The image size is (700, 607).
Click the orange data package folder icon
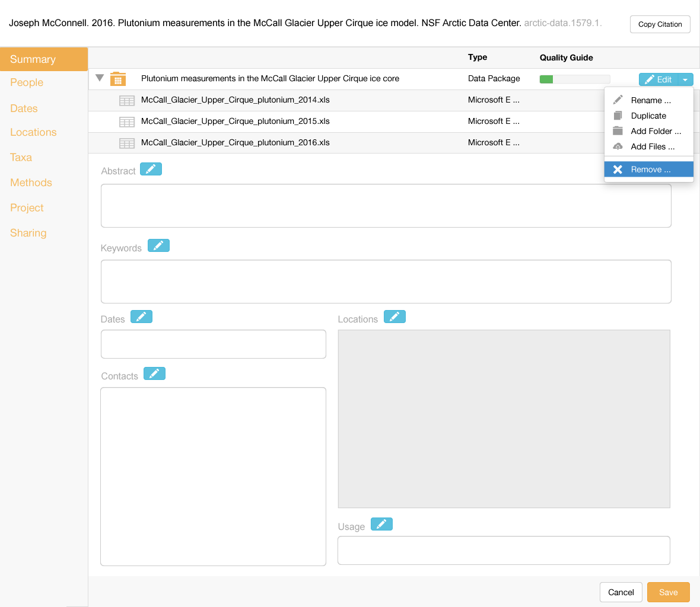(118, 79)
